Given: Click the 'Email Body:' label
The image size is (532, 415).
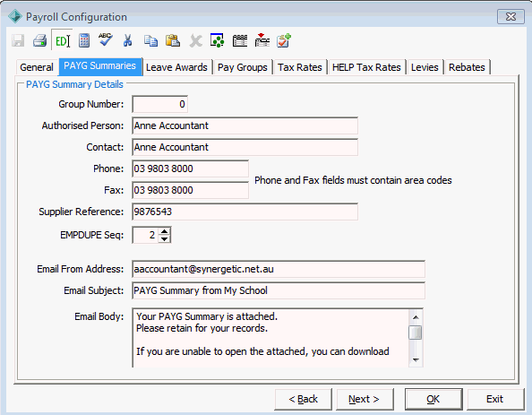Looking at the screenshot, I should click(x=99, y=316).
